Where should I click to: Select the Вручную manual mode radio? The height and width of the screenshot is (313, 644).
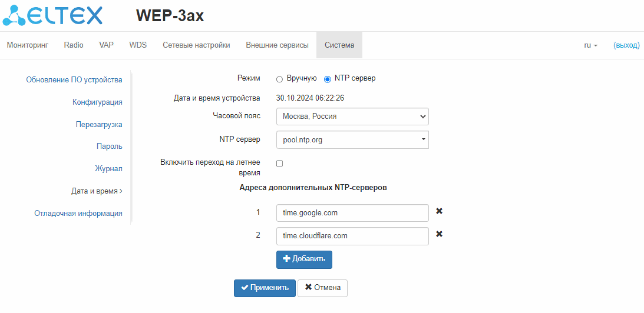[279, 78]
